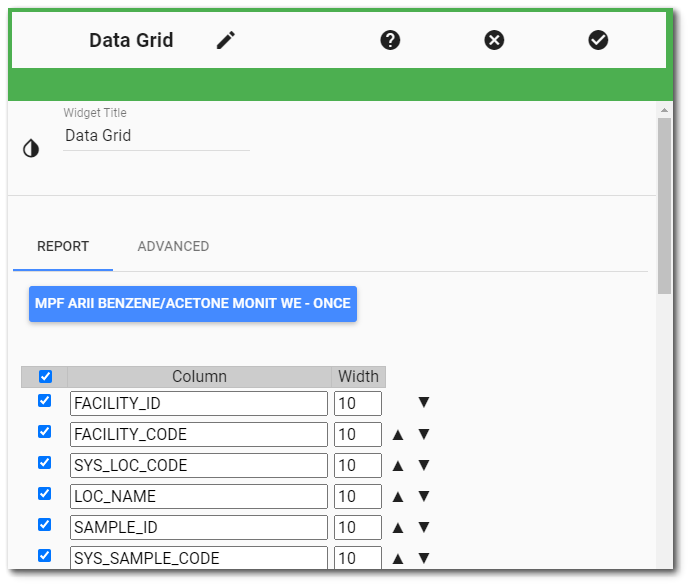689x585 pixels.
Task: Click the width field for LOC_NAME
Action: pyautogui.click(x=358, y=496)
